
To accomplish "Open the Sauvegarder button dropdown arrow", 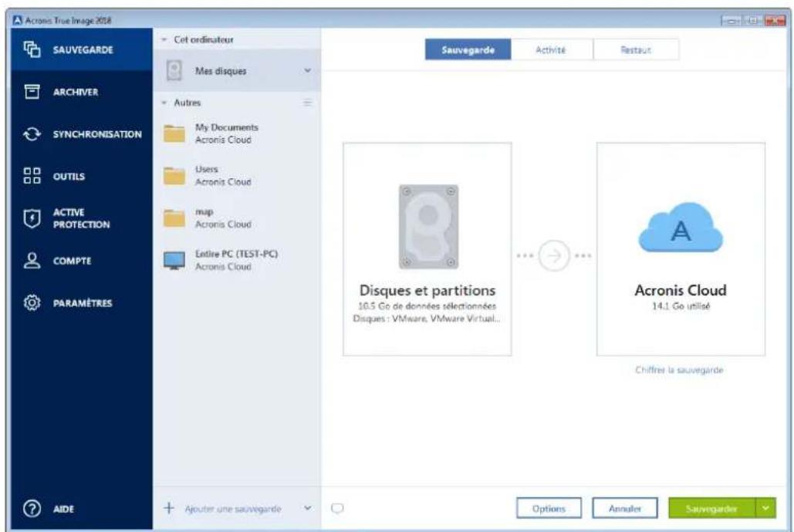I will click(766, 507).
